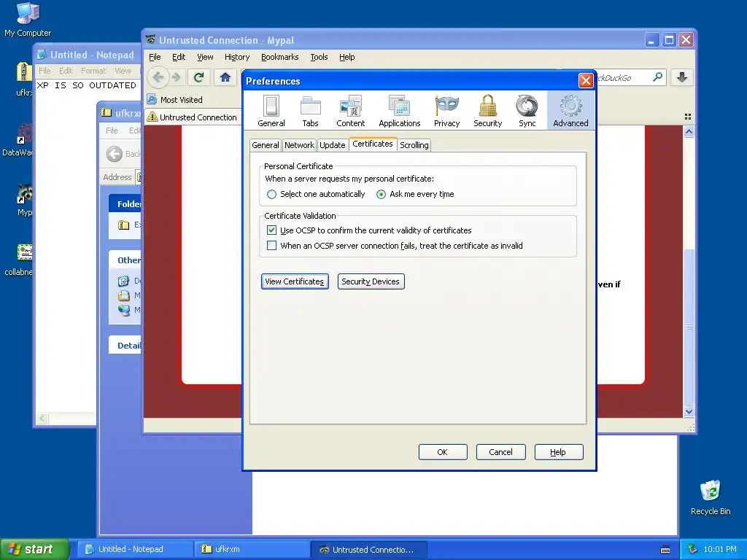This screenshot has width=747, height=560.
Task: Click Untrusted Connection taskbar item
Action: 369,550
